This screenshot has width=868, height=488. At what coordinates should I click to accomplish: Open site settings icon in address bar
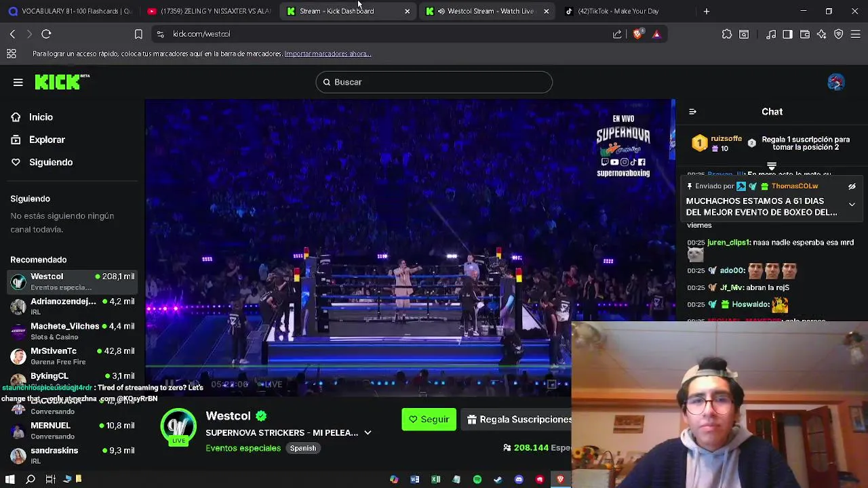[x=160, y=34]
